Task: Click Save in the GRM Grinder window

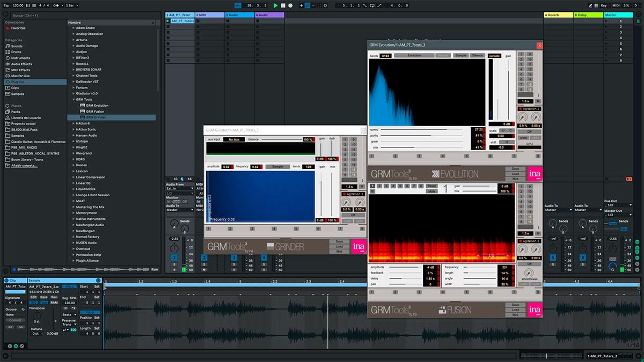Action: pos(339,241)
